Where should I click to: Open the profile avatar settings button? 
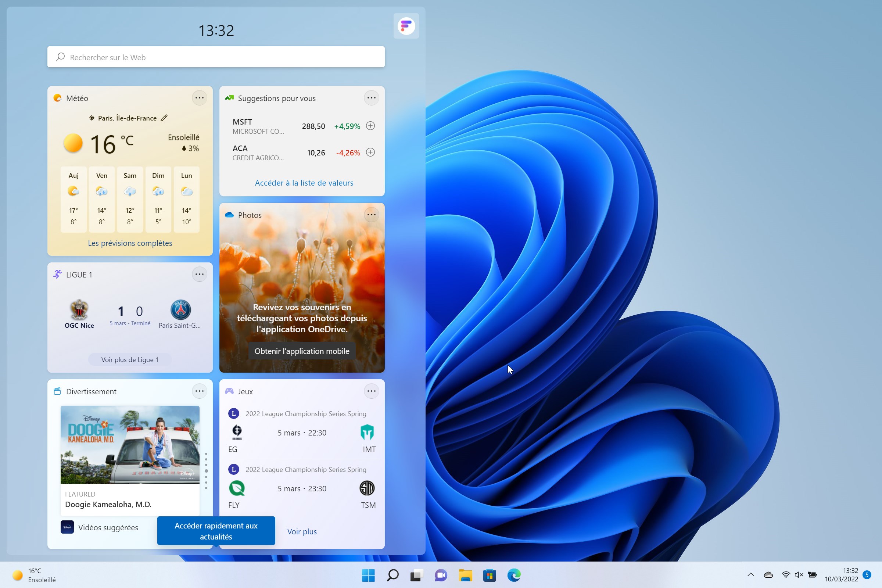click(x=406, y=26)
